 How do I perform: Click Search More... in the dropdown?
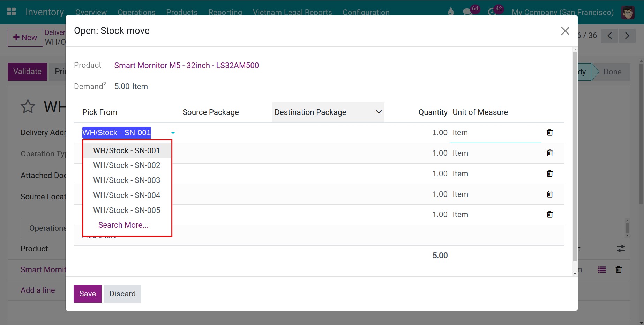tap(123, 225)
